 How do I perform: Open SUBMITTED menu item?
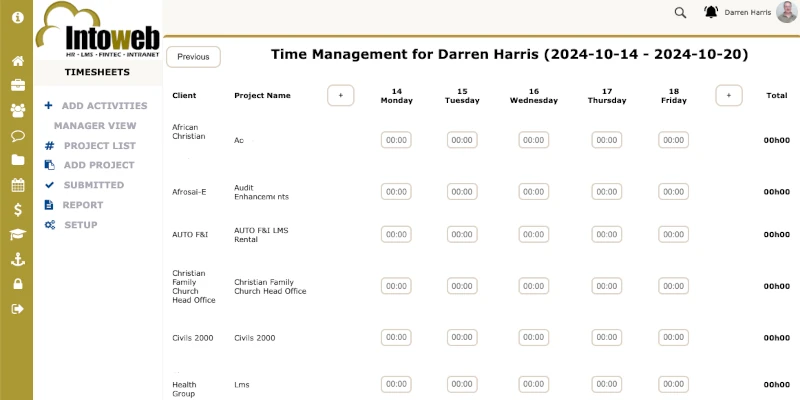pos(94,185)
